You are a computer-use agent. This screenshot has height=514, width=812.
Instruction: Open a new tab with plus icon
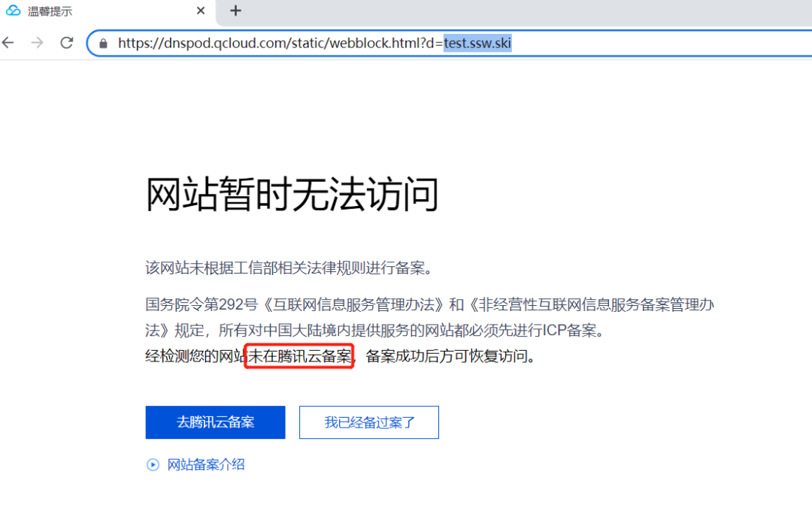point(235,11)
